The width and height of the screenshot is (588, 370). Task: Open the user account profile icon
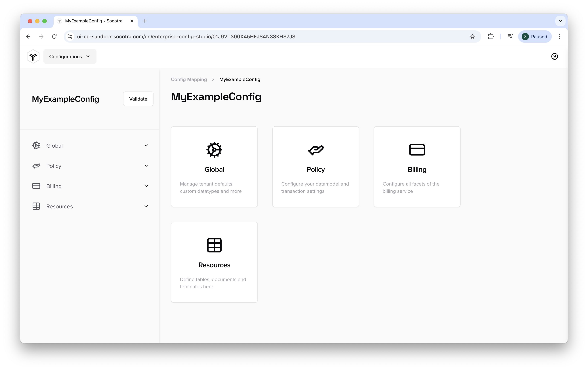(x=555, y=57)
